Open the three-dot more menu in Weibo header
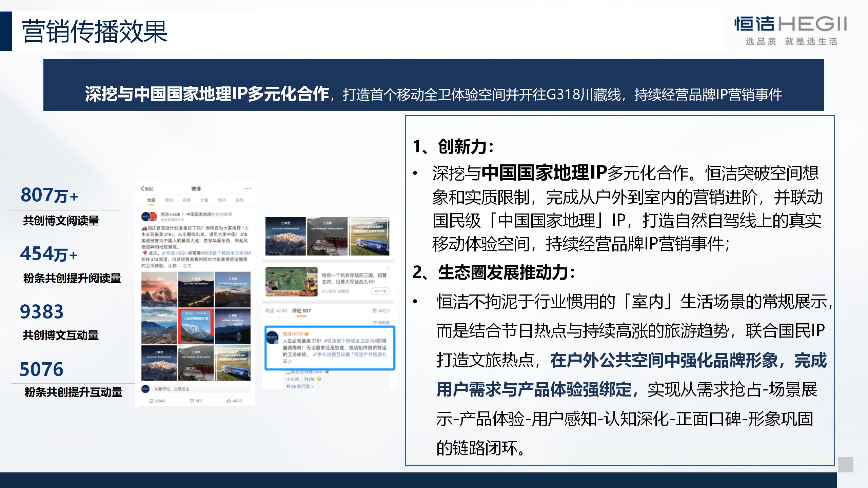Viewport: 868px width, 488px height. click(248, 188)
